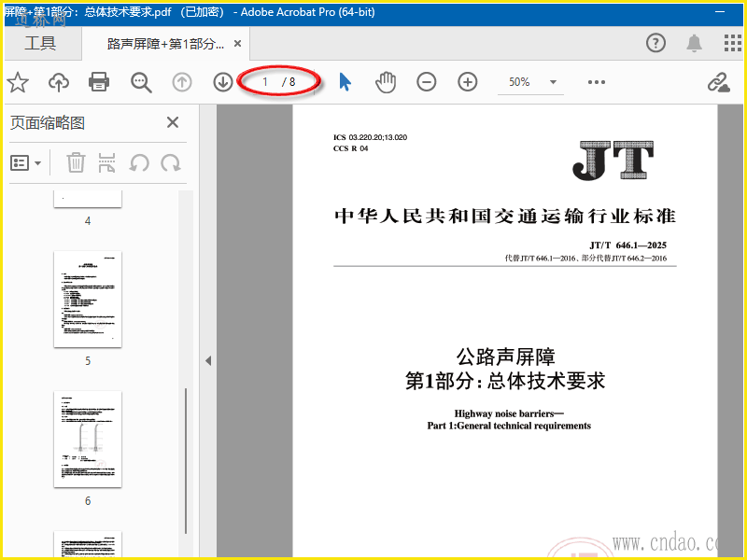Upload the file to cloud
The height and width of the screenshot is (560, 747).
(59, 82)
